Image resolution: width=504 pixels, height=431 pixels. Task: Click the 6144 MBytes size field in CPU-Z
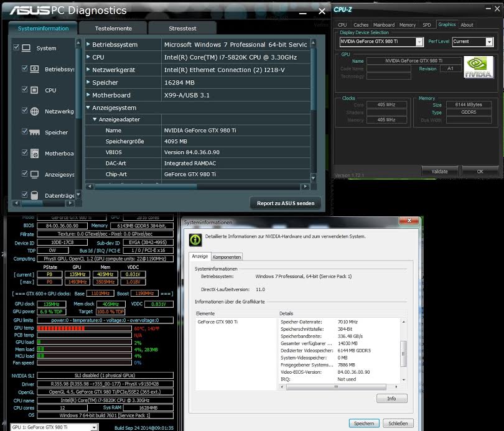point(469,104)
